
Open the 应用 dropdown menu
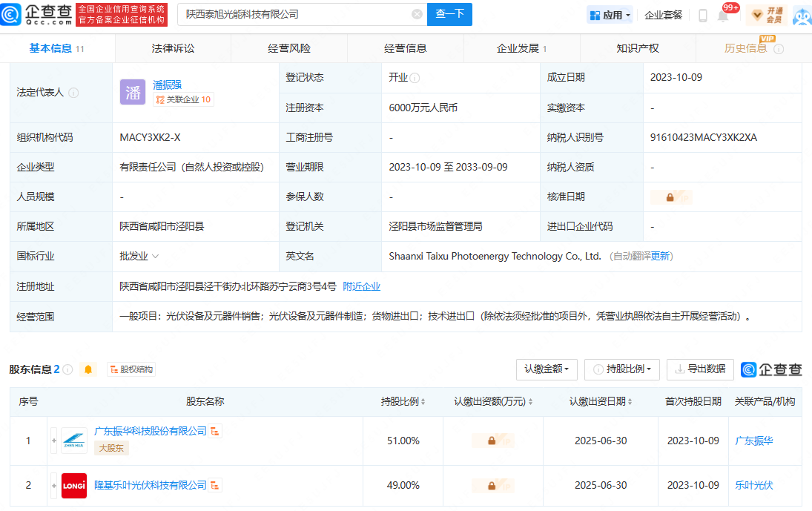point(610,15)
